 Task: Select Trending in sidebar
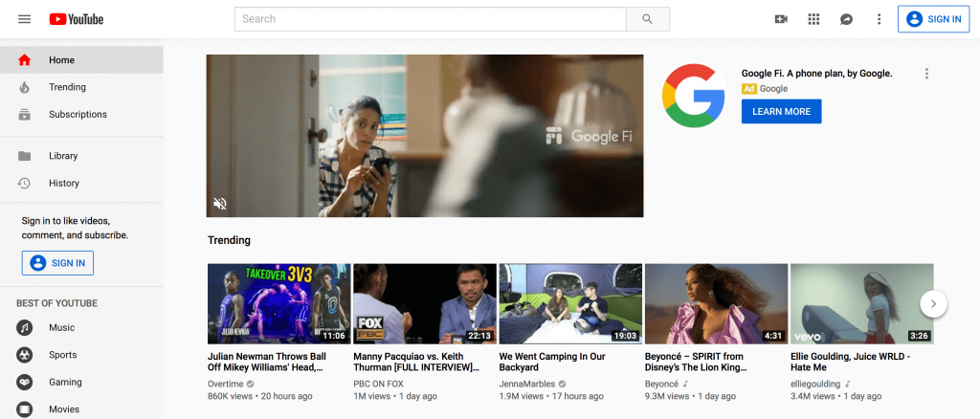point(82,87)
